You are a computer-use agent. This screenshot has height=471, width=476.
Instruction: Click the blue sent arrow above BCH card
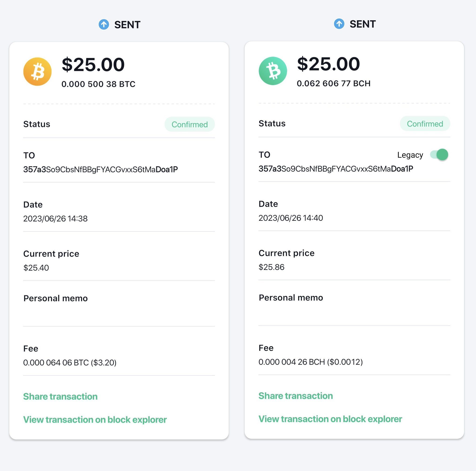pos(339,24)
